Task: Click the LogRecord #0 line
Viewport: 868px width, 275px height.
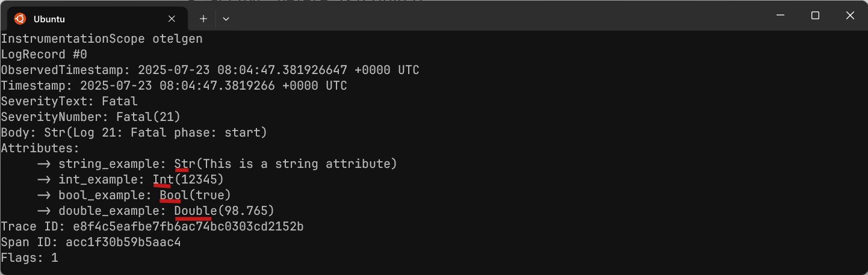Action: pos(43,55)
